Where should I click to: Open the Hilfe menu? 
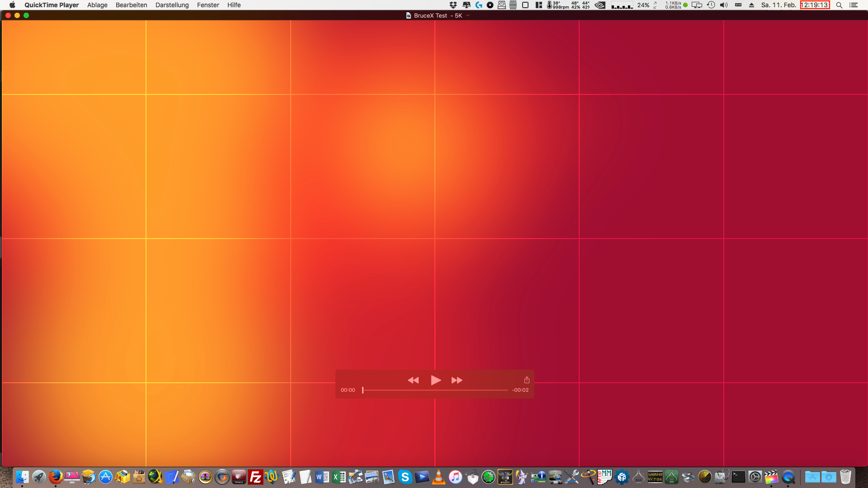[234, 5]
